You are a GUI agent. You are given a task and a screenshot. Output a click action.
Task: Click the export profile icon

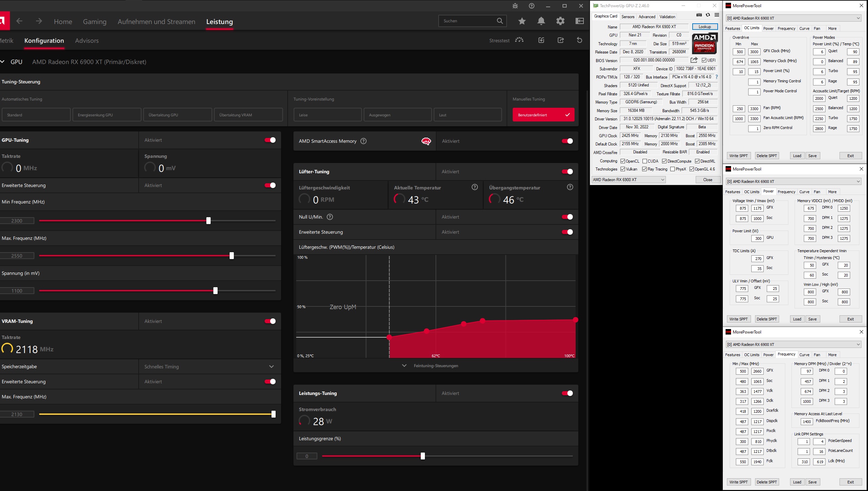coord(560,40)
